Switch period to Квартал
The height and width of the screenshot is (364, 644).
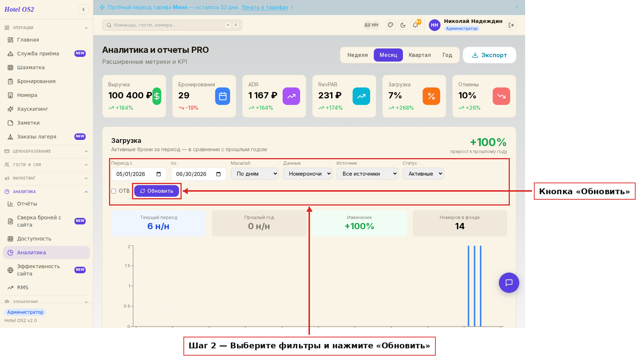[x=420, y=55]
